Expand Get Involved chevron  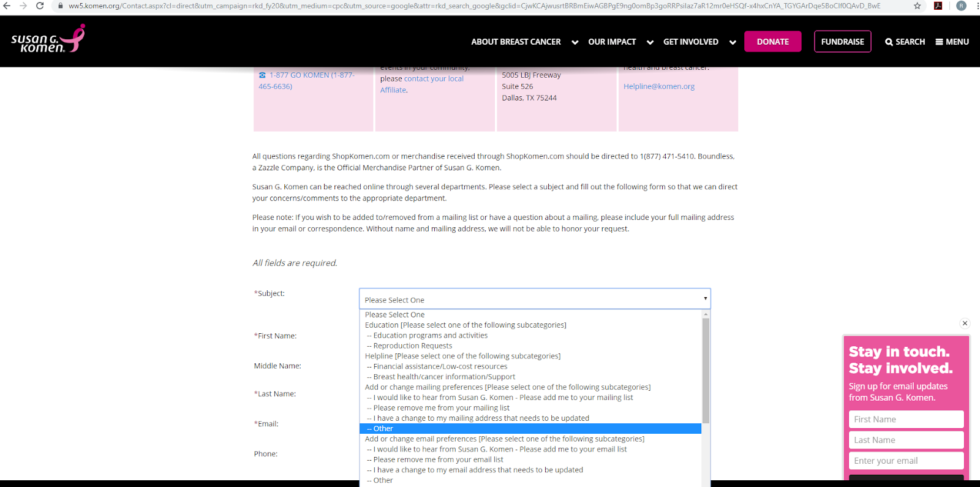click(733, 42)
